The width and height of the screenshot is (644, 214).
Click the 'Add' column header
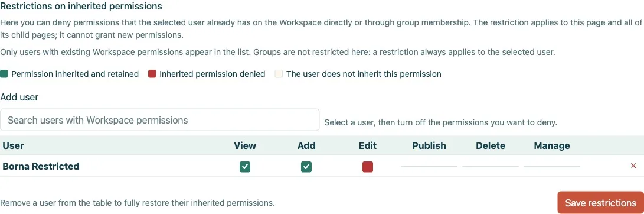pos(306,145)
